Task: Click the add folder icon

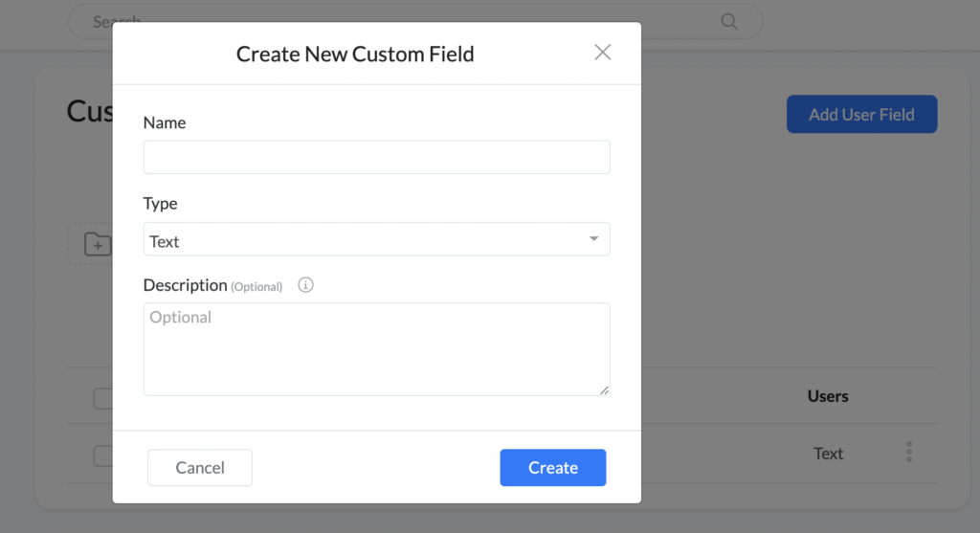Action: point(97,245)
